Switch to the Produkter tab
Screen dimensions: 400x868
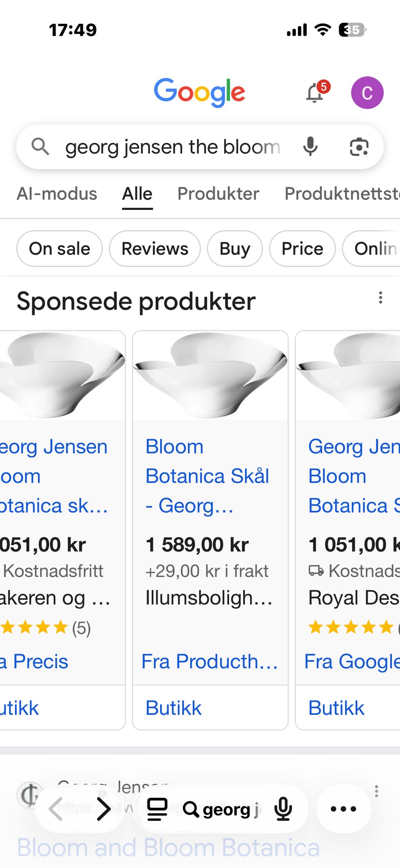[218, 194]
